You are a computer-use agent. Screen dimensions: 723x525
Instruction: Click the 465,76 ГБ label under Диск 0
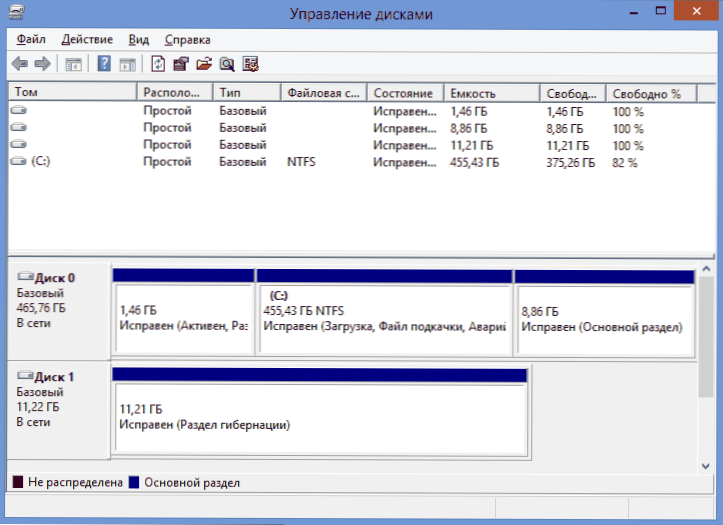(x=41, y=308)
